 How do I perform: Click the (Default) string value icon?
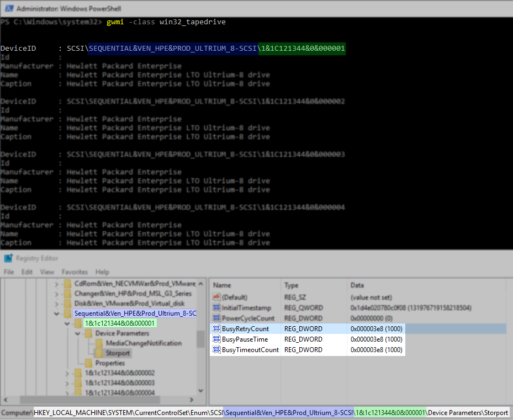coord(216,297)
